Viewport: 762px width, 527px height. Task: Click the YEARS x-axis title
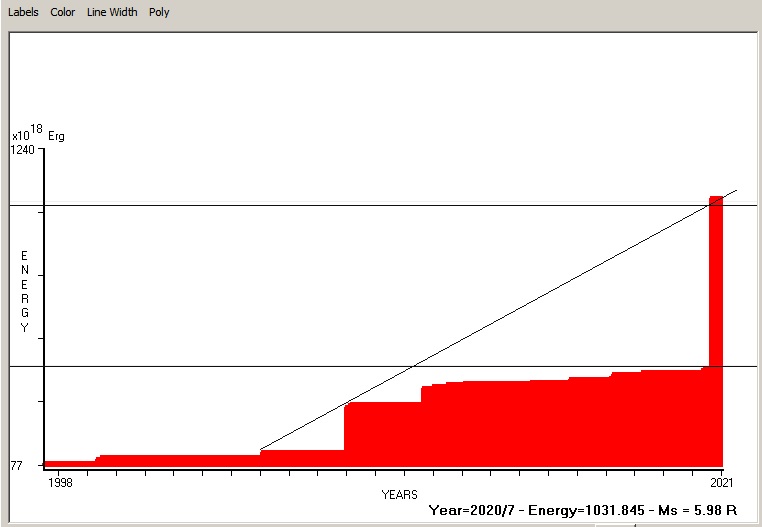coord(399,494)
